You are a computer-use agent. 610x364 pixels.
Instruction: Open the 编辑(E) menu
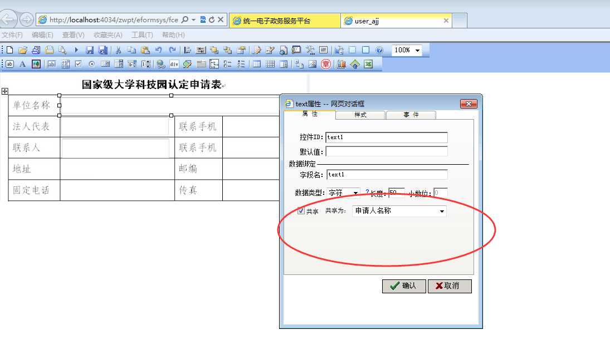pos(42,35)
